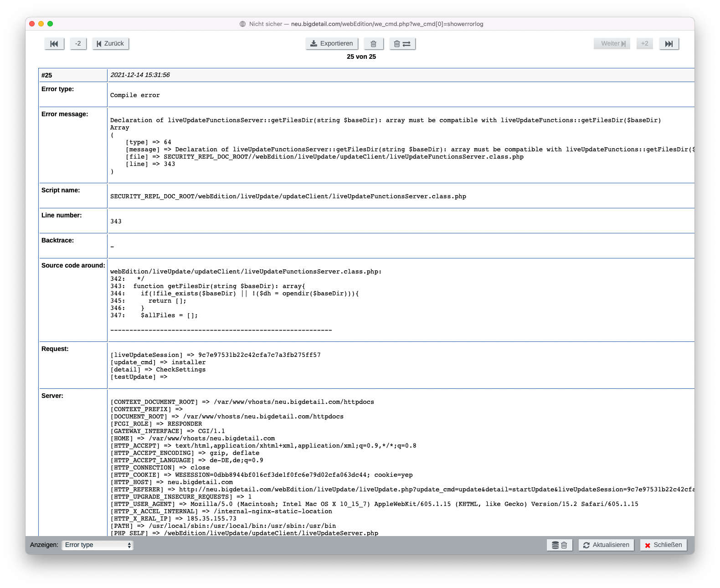Click the green macOS zoom window button
The height and width of the screenshot is (588, 720).
tap(50, 24)
